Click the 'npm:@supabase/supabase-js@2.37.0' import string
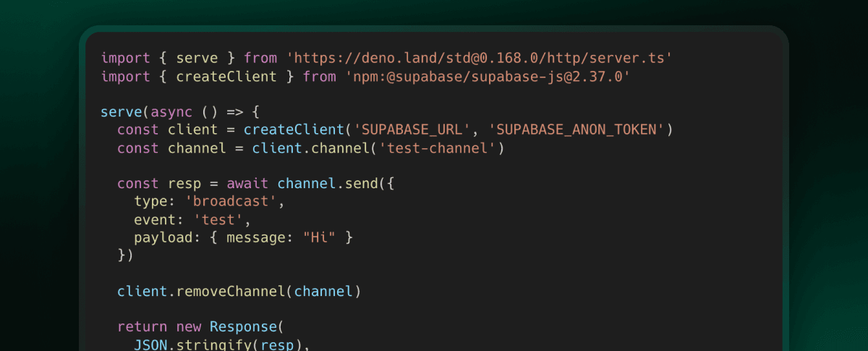Viewport: 868px width, 351px height. [x=488, y=76]
